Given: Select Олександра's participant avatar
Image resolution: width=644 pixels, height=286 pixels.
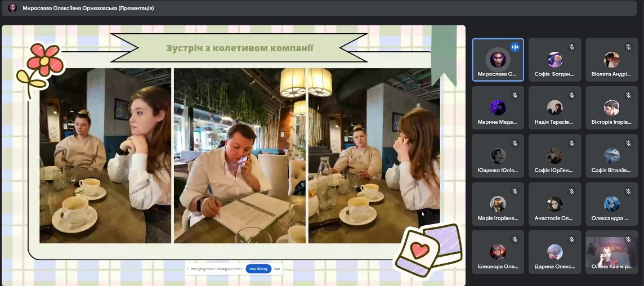Looking at the screenshot, I should pyautogui.click(x=611, y=204).
